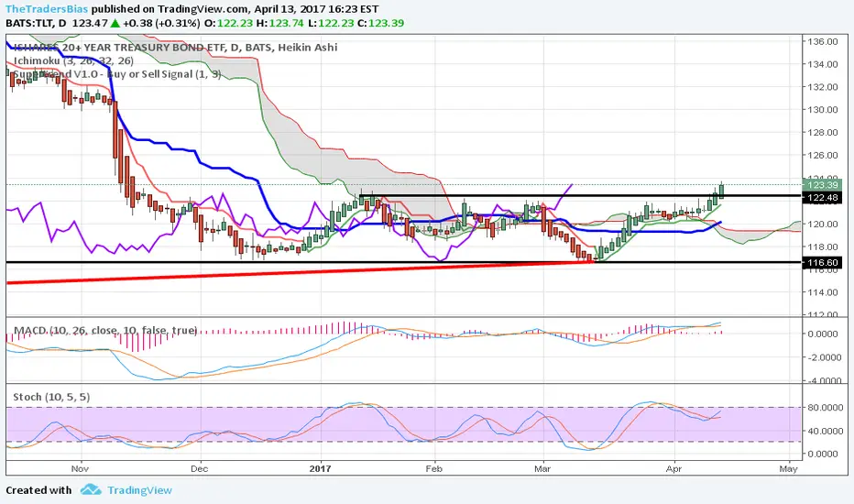The height and width of the screenshot is (504, 854).
Task: Click the Dec label on time axis
Action: [x=200, y=468]
